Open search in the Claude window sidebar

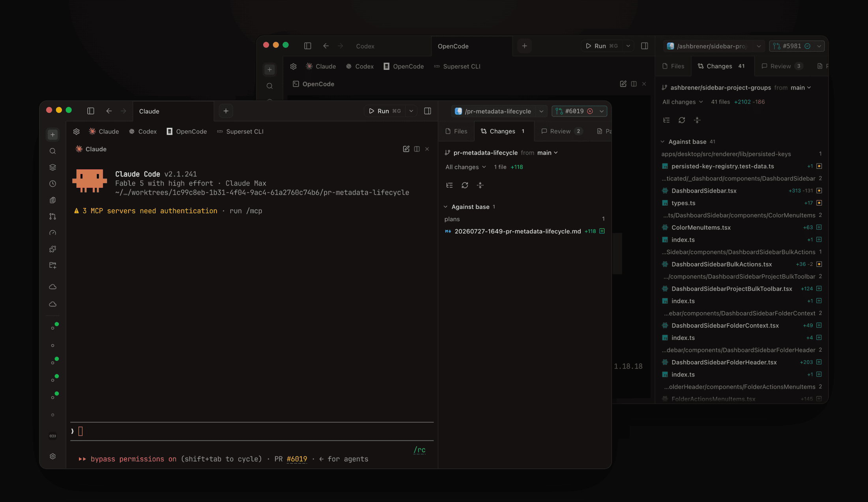(52, 151)
